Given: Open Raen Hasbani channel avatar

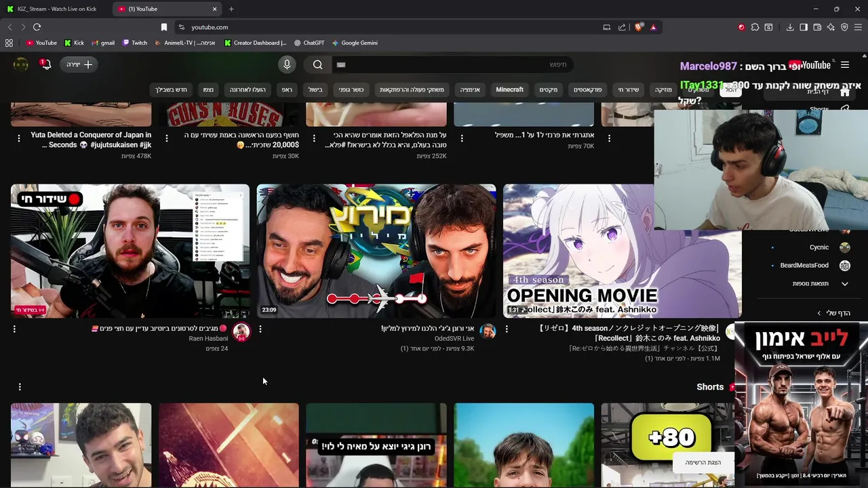Looking at the screenshot, I should [241, 331].
